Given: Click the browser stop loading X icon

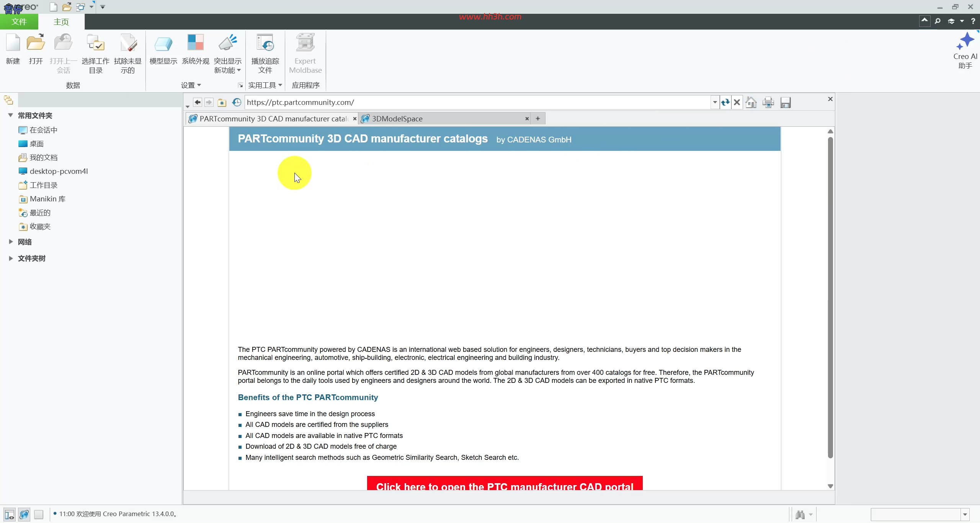Looking at the screenshot, I should pyautogui.click(x=737, y=102).
